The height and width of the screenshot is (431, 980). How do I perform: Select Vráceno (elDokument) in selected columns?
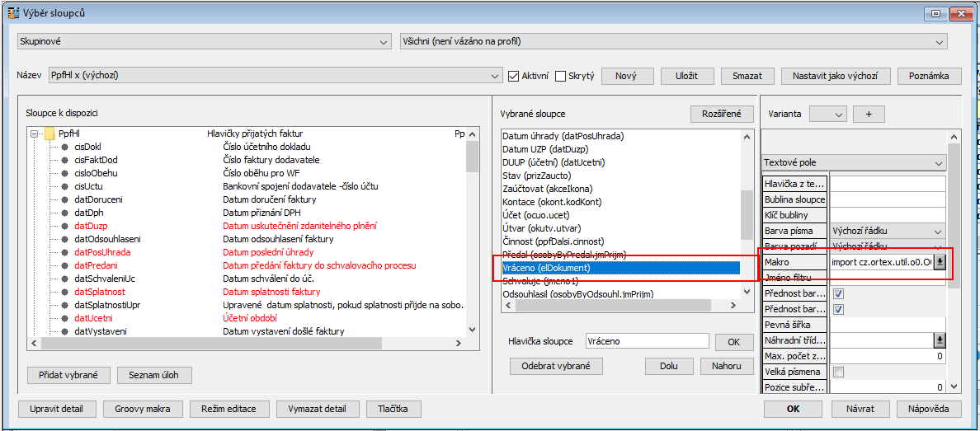point(620,268)
